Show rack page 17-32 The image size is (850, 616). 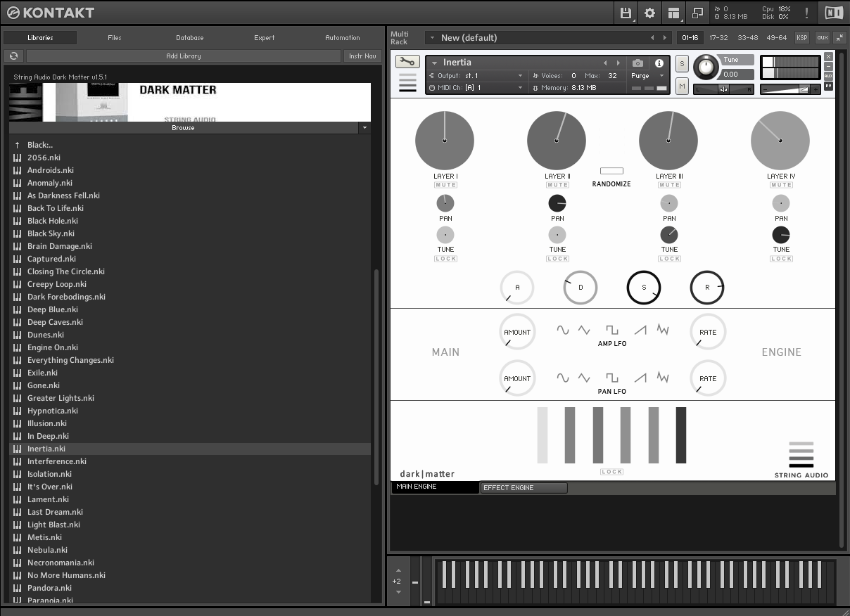click(718, 38)
